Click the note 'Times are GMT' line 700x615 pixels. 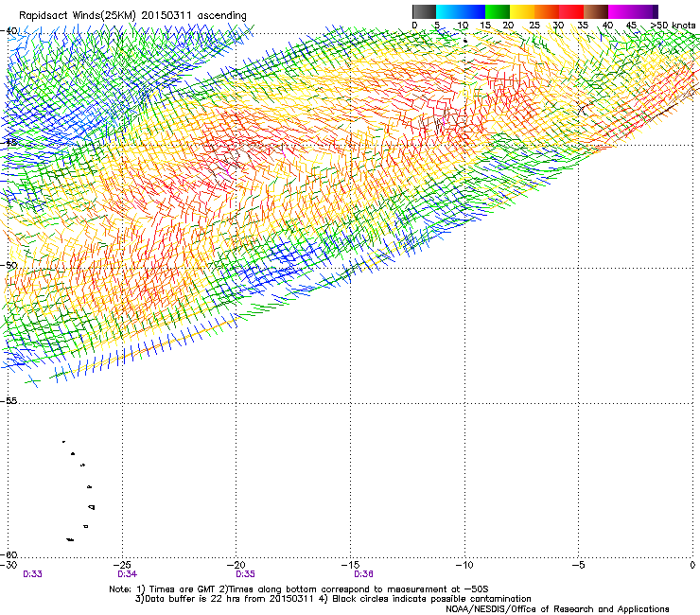299,589
